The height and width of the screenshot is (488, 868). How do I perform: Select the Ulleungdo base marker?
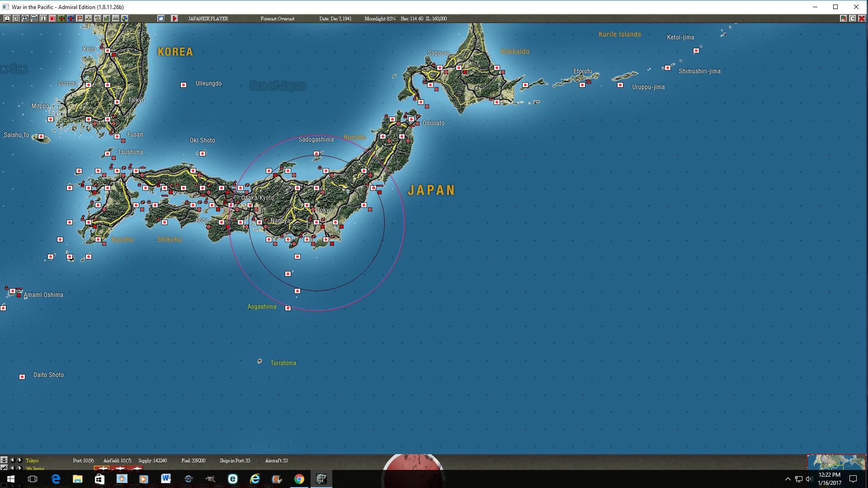tap(184, 84)
